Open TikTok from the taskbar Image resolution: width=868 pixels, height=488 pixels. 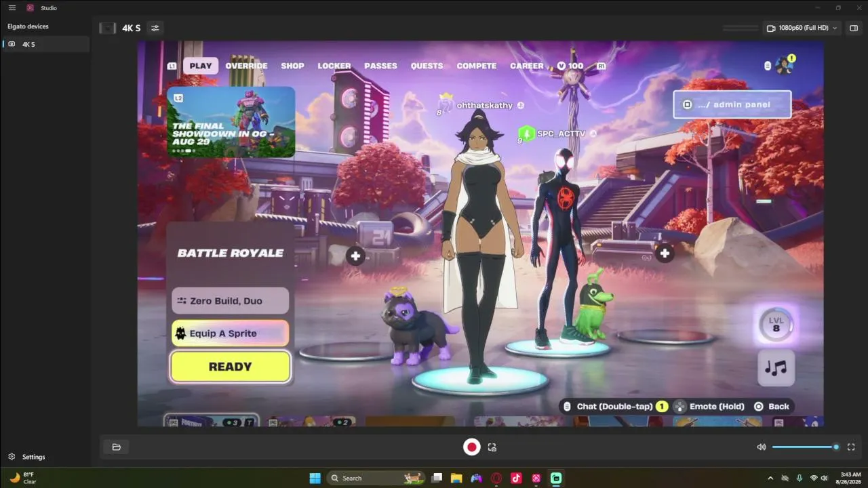(516, 478)
